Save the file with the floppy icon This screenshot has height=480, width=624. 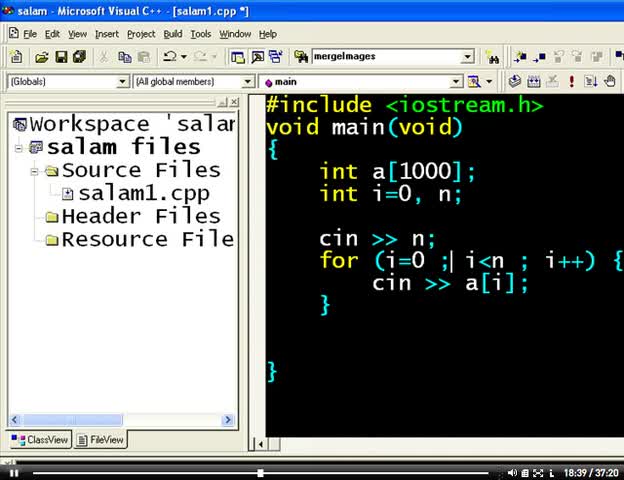pos(61,57)
